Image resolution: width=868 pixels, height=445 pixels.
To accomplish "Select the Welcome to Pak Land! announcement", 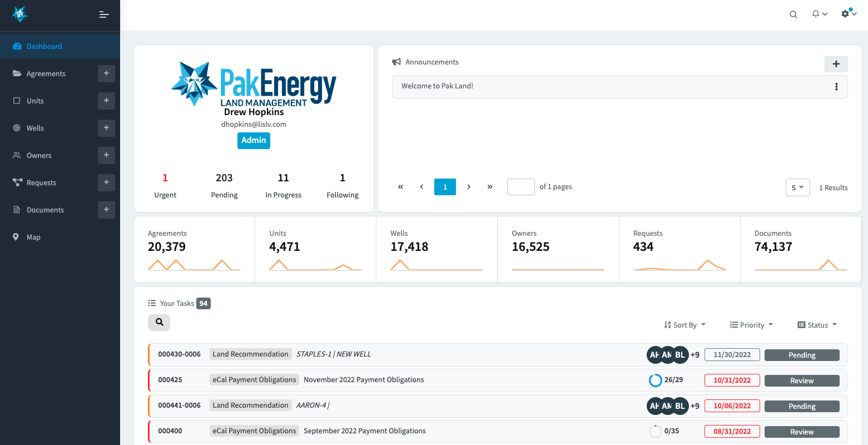I will [x=619, y=87].
